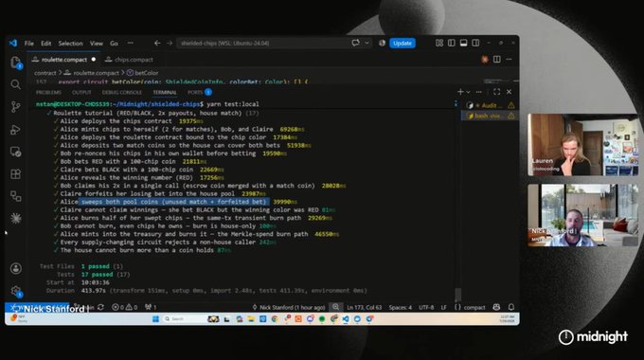
Task: Click the terminal vertical scrollbar
Action: [457, 295]
